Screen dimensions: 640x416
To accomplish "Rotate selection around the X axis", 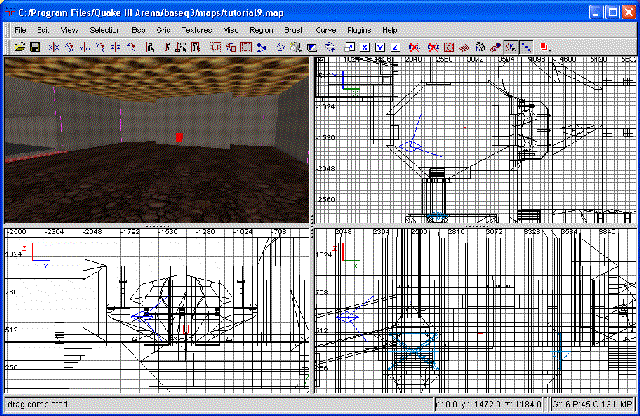I will coord(69,47).
